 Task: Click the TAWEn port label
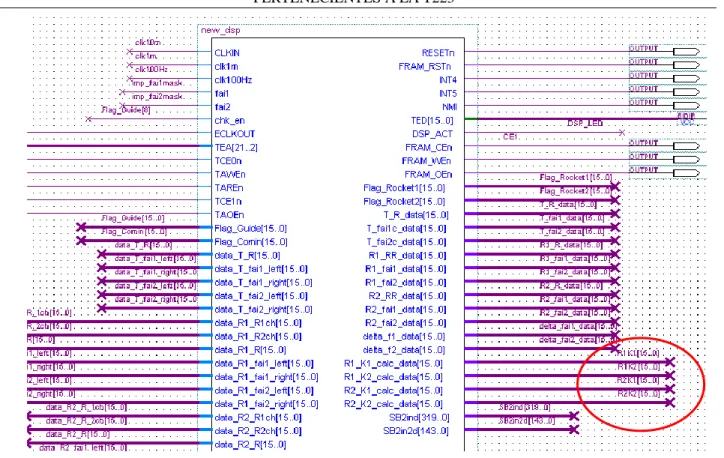click(x=230, y=175)
